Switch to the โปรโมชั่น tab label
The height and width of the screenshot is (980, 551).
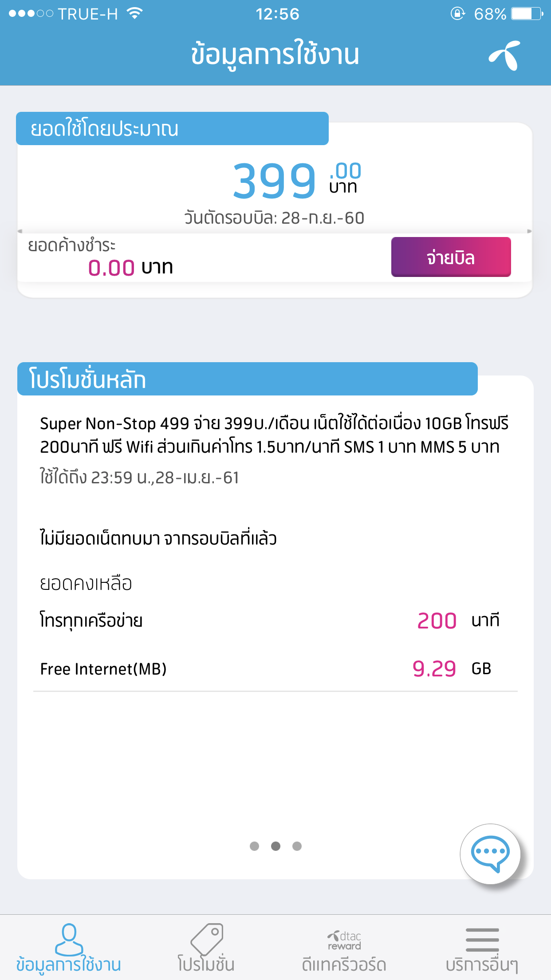coord(206,965)
